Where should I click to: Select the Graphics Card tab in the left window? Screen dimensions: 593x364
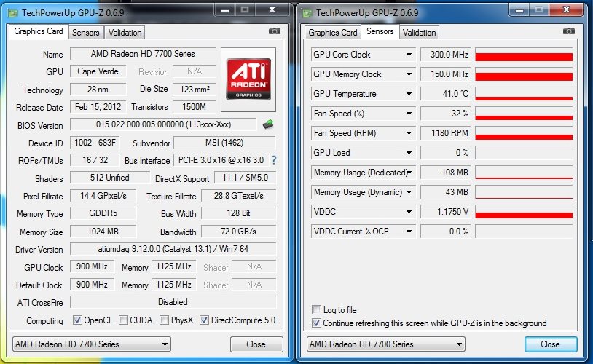(39, 31)
